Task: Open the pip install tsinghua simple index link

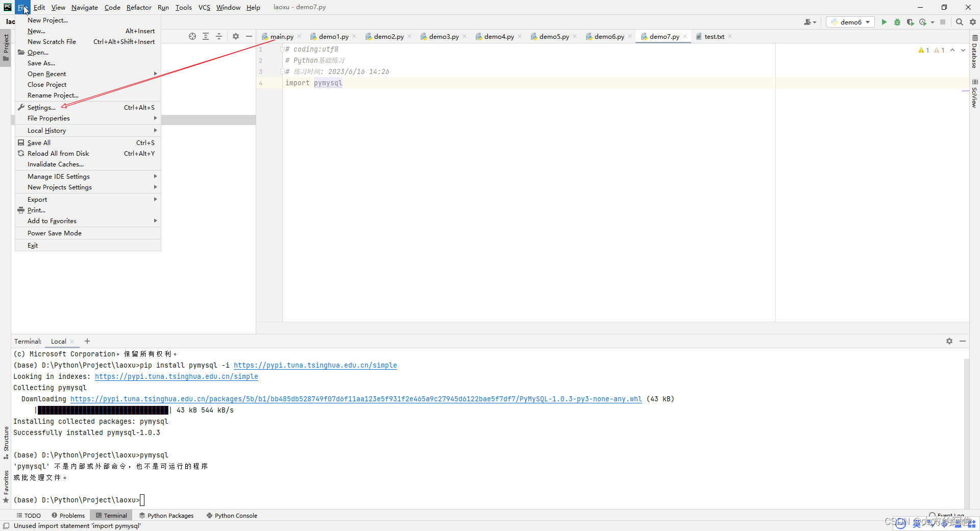Action: coord(315,366)
